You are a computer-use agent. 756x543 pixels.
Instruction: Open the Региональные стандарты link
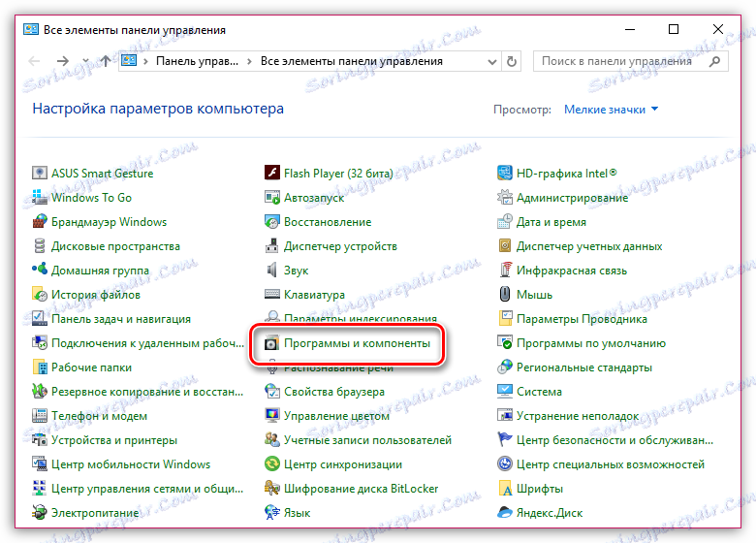tap(584, 367)
